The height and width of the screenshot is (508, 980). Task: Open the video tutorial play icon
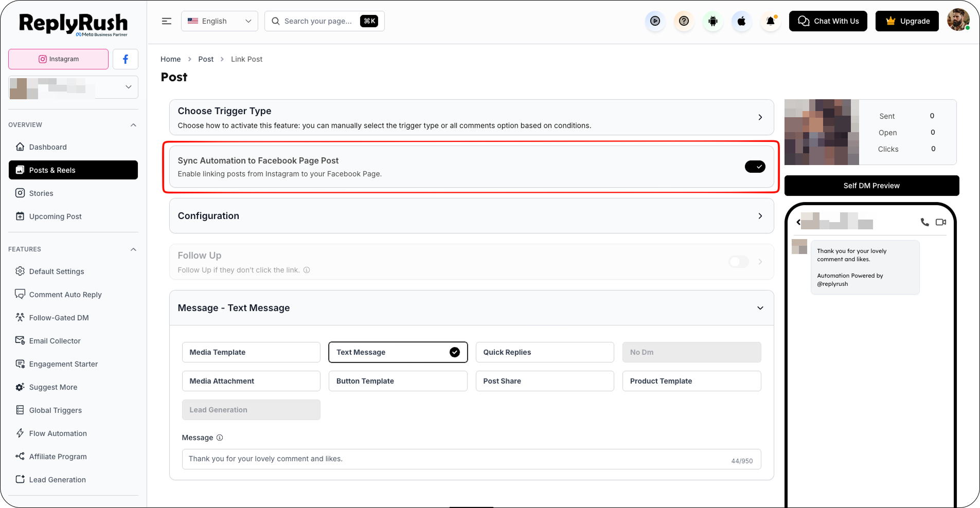click(x=655, y=21)
